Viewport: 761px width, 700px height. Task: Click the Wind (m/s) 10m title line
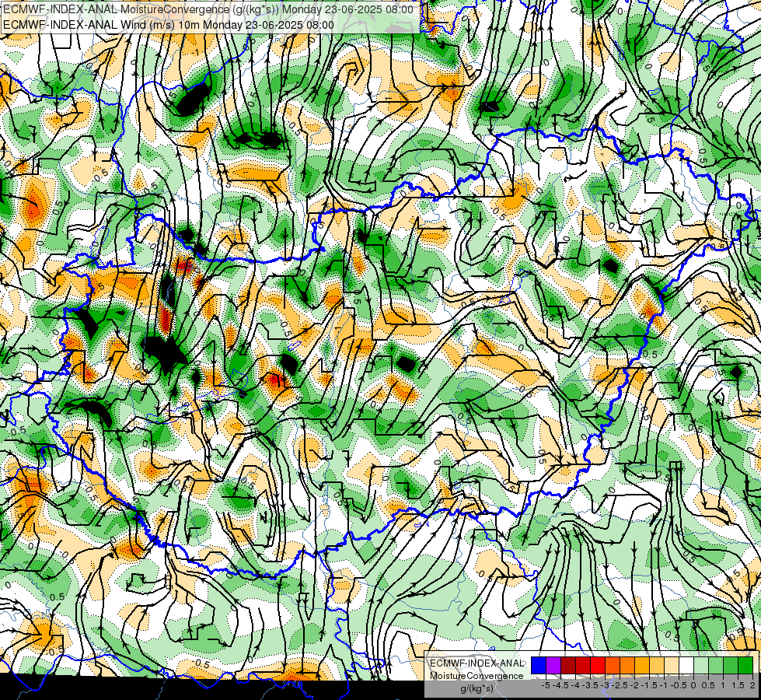(x=169, y=25)
